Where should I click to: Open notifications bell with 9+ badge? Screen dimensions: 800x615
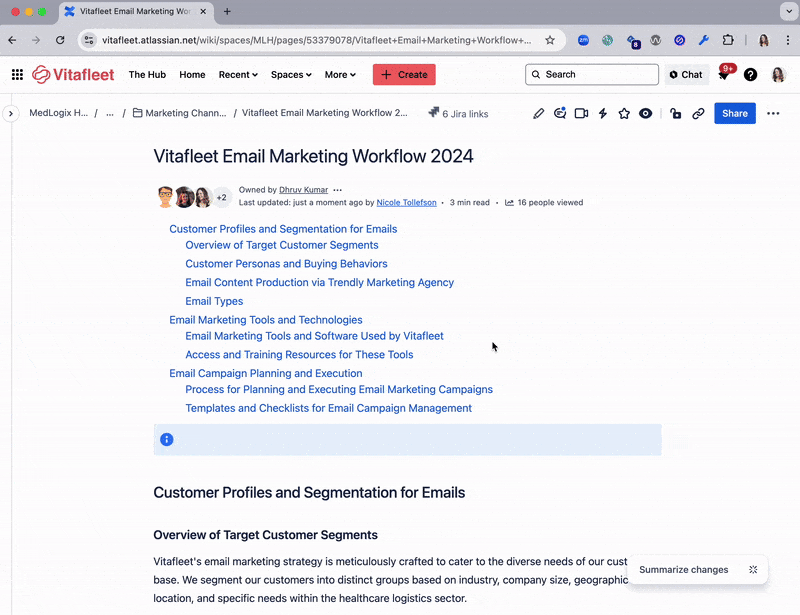click(x=724, y=73)
